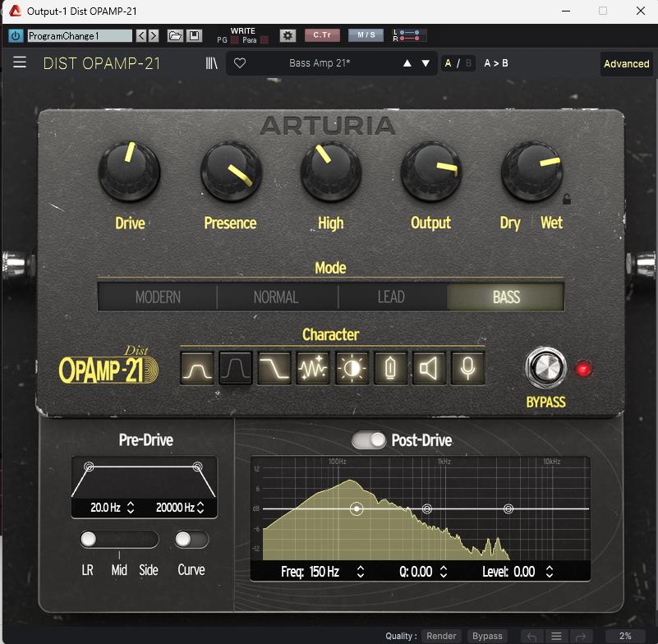Viewport: 658px width, 644px height.
Task: Toggle the Post-Drive EQ switch
Action: click(369, 440)
